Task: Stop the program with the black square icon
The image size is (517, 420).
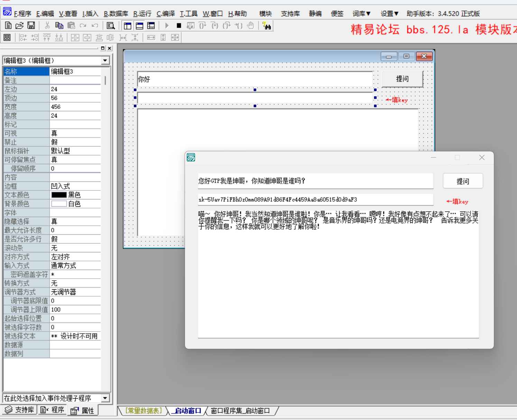Action: coord(179,26)
